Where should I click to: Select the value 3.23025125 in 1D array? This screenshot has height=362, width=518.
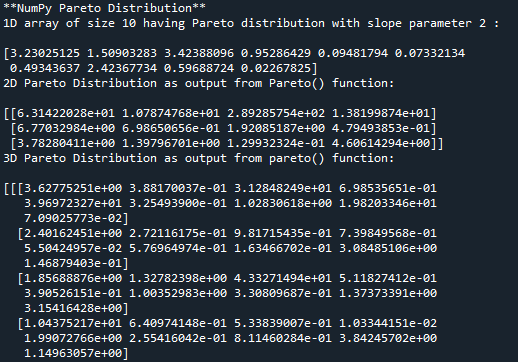pyautogui.click(x=45, y=53)
